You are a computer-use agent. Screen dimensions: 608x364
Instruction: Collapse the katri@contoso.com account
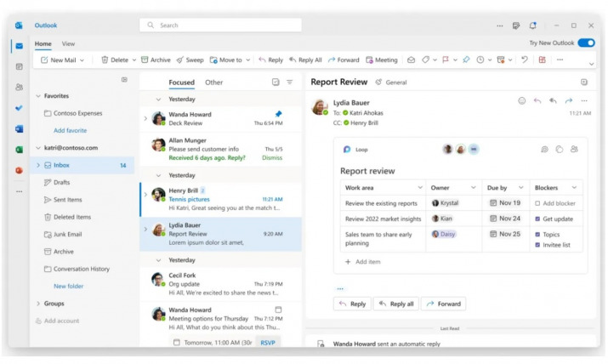38,148
